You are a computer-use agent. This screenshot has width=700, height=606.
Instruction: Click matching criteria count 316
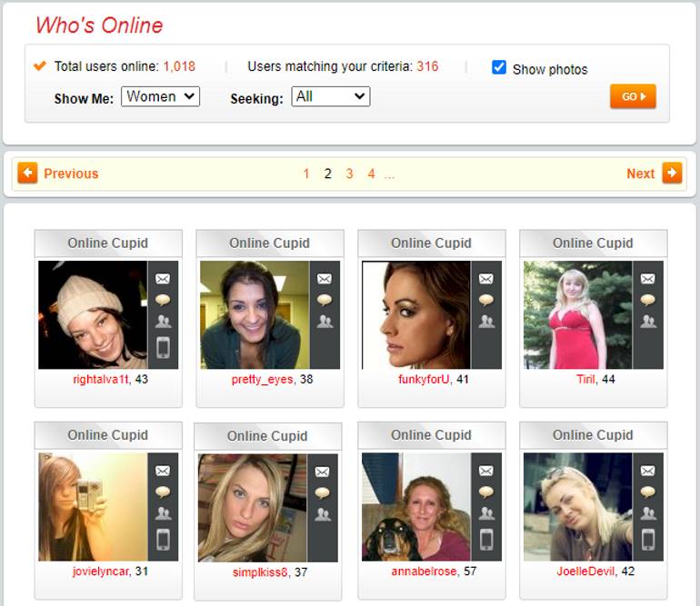click(427, 66)
